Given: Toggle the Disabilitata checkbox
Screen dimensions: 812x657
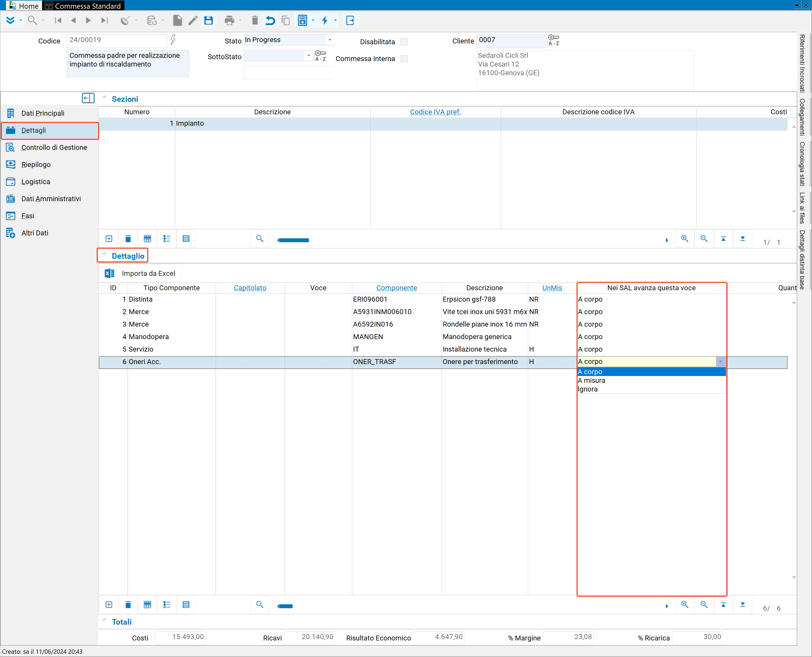Looking at the screenshot, I should tap(404, 42).
